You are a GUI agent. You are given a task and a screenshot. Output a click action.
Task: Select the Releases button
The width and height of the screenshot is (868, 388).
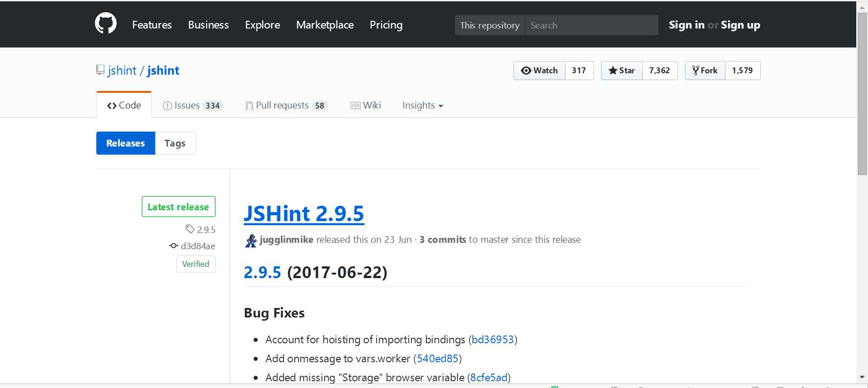tap(126, 143)
